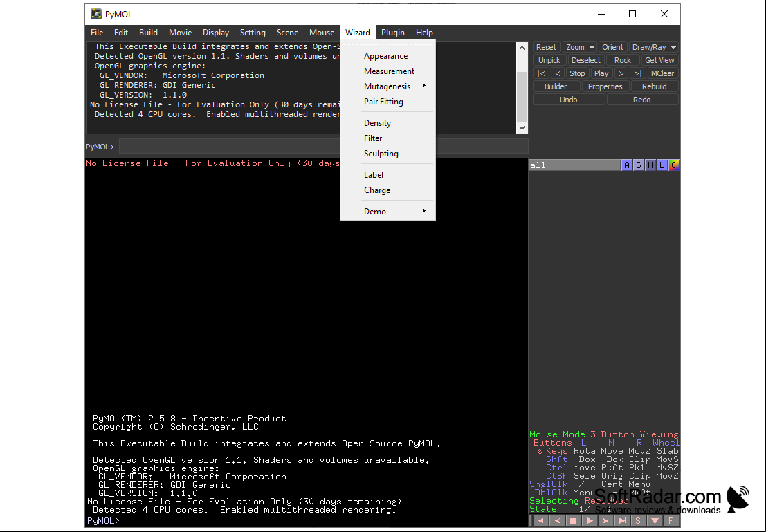Step forward one frame in bottom playback bar
This screenshot has height=532, width=766.
coord(605,521)
